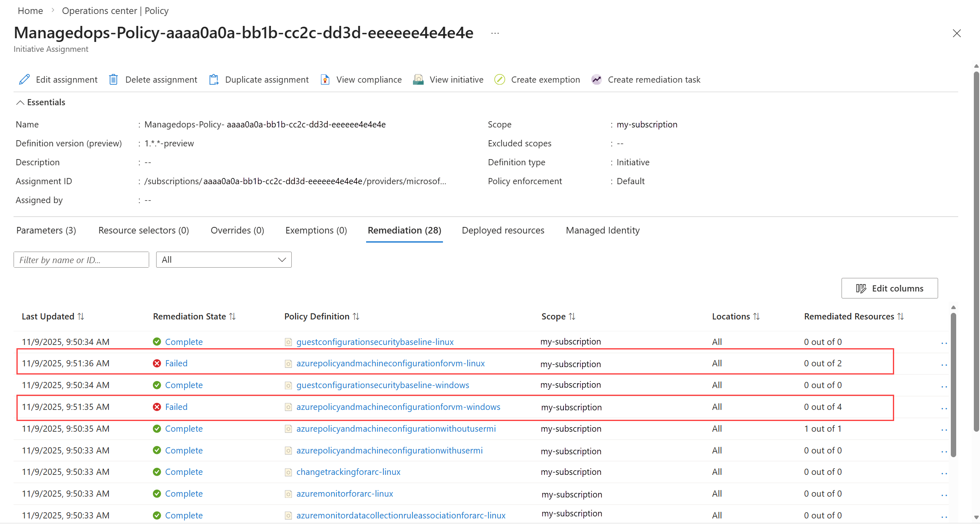
Task: Click the Duplicate assignment clipboard icon
Action: click(x=214, y=79)
